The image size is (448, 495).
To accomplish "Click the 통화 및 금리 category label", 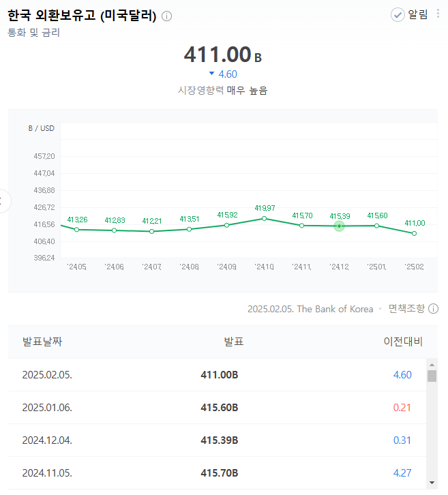I will pos(34,33).
